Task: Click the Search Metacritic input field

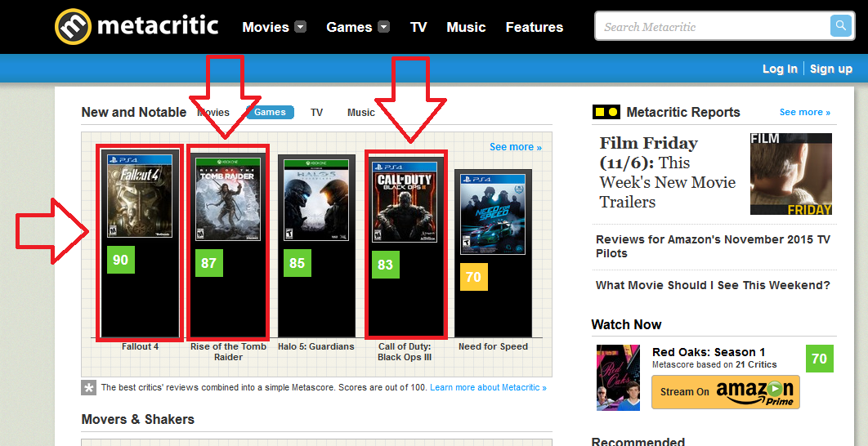Action: (713, 27)
